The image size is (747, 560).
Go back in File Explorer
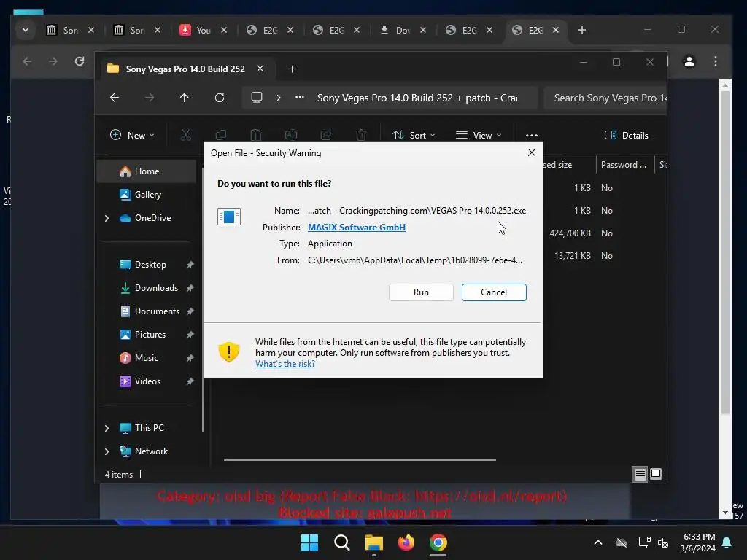(115, 98)
